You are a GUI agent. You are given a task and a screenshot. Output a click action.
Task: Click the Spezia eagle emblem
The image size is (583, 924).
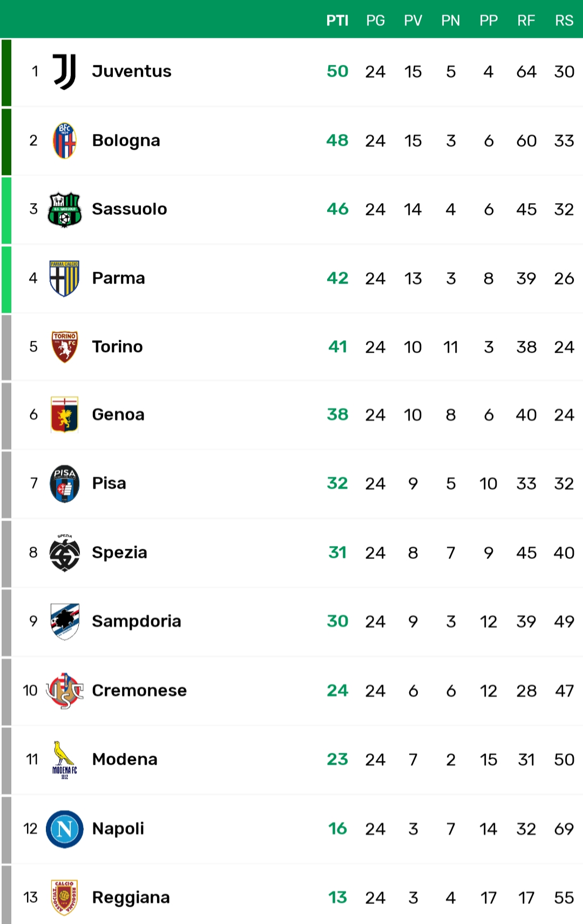coord(64,552)
